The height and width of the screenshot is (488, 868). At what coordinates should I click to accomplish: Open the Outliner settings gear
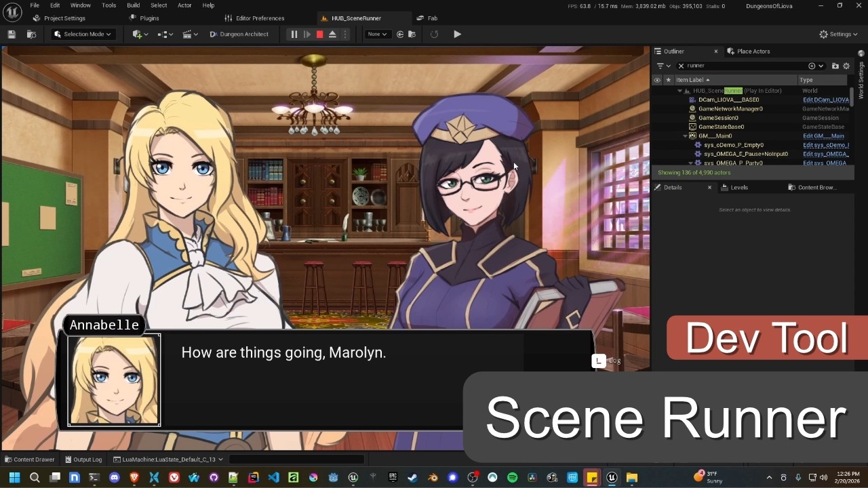point(846,66)
